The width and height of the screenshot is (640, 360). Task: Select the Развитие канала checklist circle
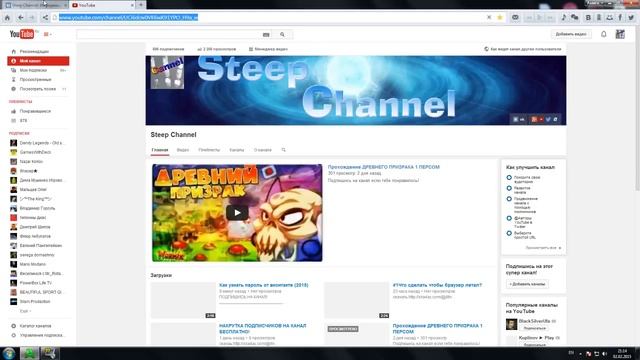509,188
